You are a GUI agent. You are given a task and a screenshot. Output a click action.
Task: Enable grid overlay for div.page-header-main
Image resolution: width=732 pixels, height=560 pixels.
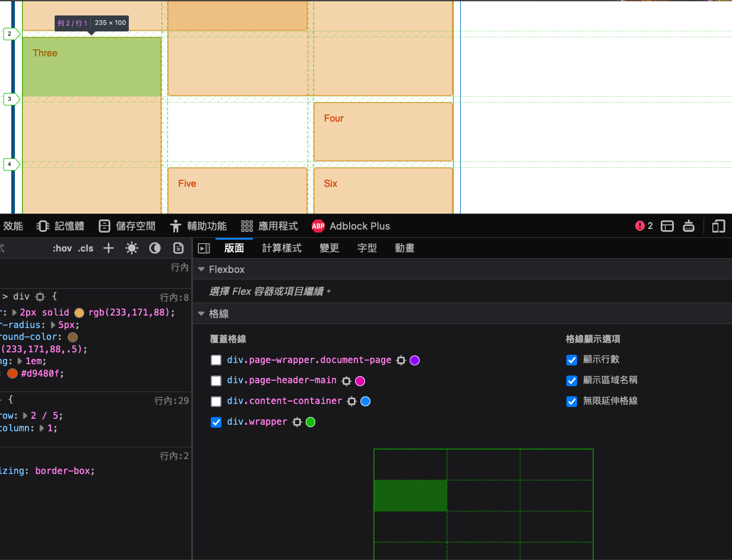pyautogui.click(x=216, y=381)
